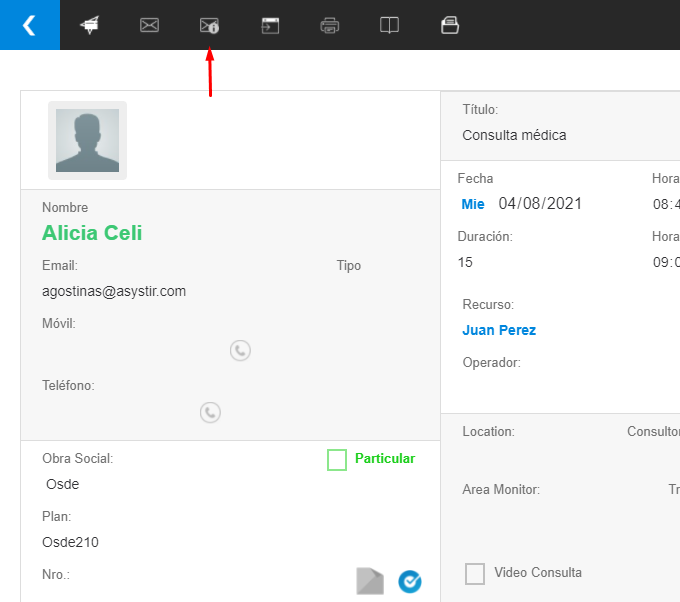Click the date 04/08/2021 field
680x602 pixels.
(540, 204)
